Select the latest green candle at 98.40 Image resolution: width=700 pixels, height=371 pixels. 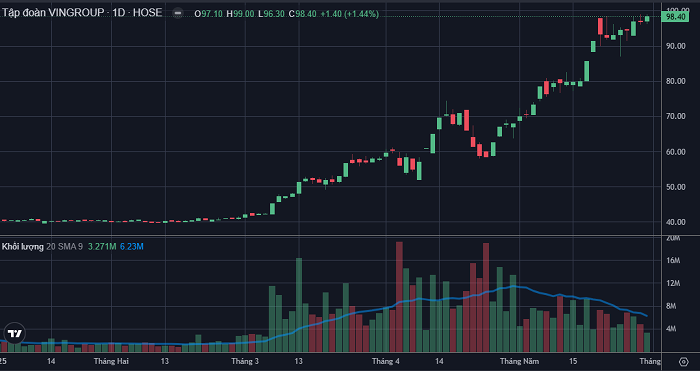(647, 18)
